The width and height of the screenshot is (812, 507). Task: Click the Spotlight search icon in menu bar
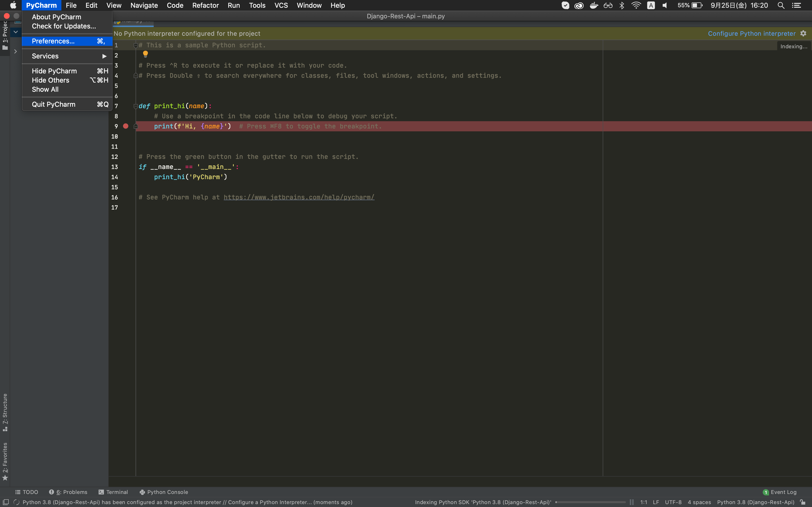click(x=781, y=5)
